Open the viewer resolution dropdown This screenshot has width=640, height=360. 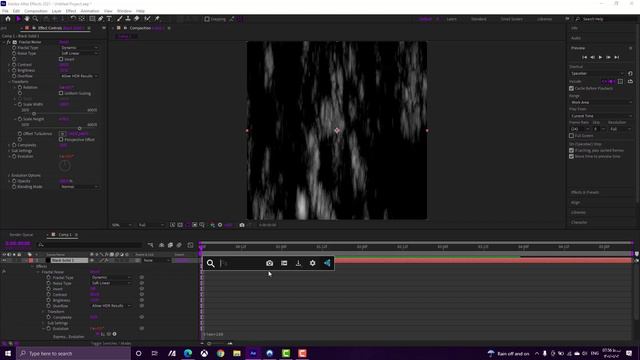pyautogui.click(x=151, y=225)
